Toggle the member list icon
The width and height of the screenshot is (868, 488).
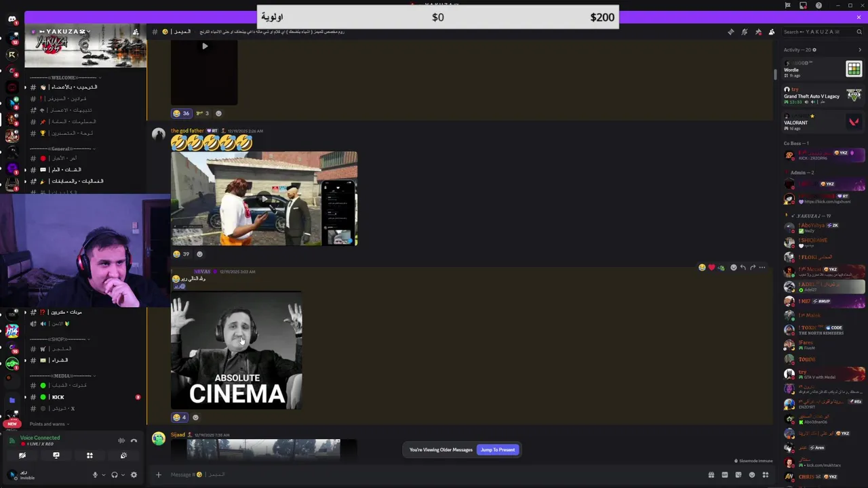tap(772, 32)
